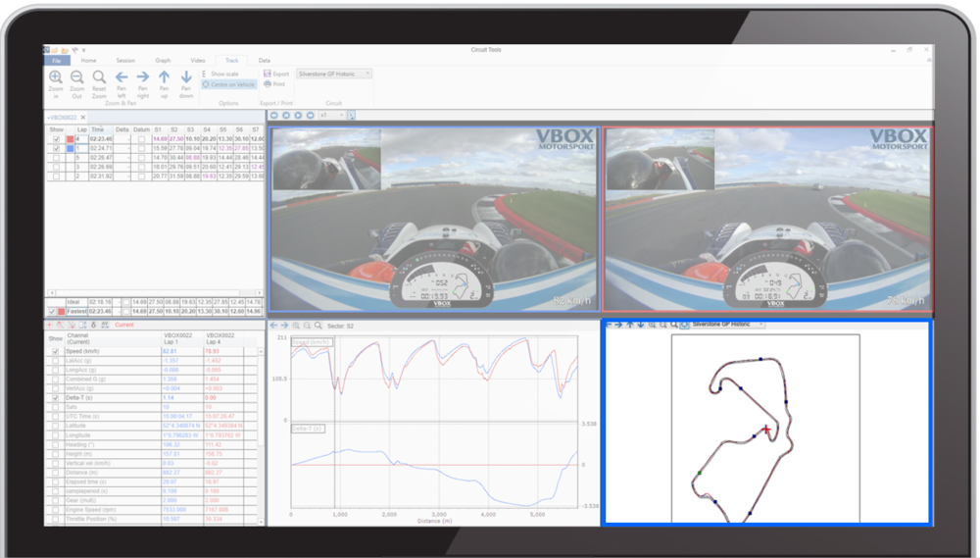Click scroll right arrow under lap table
980x558 pixels.
260,293
